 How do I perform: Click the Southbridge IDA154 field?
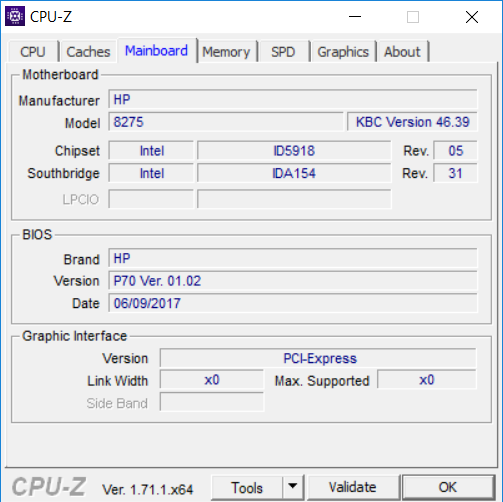click(294, 173)
